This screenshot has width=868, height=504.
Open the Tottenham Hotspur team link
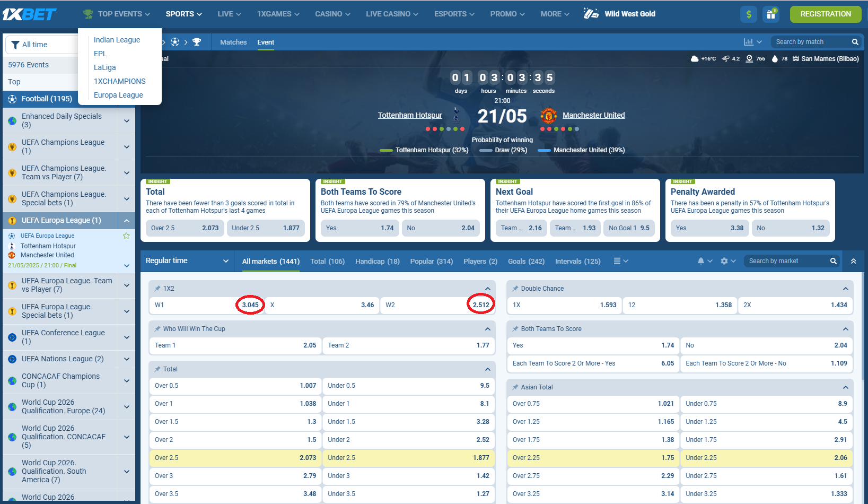point(410,115)
